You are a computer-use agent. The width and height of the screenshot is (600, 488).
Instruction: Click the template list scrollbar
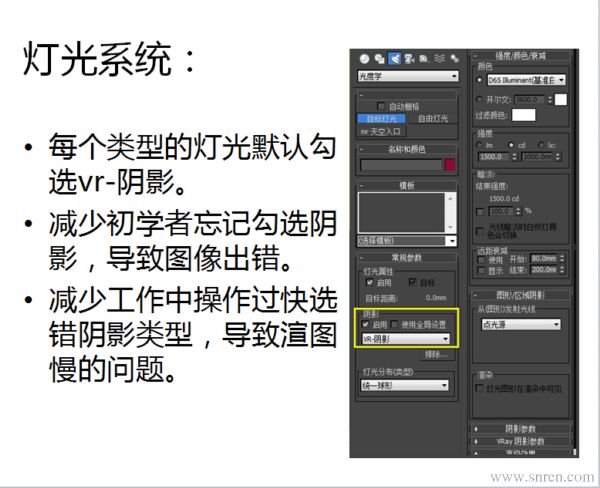(450, 212)
